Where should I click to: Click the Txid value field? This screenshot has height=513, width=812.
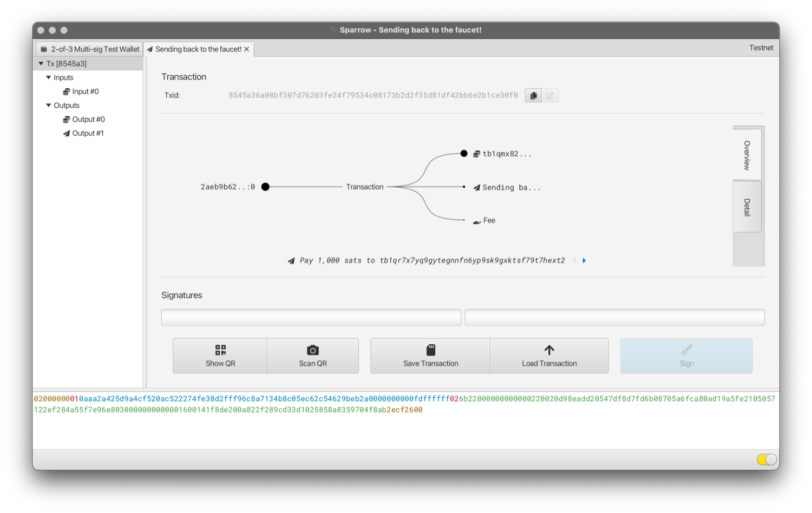(373, 96)
